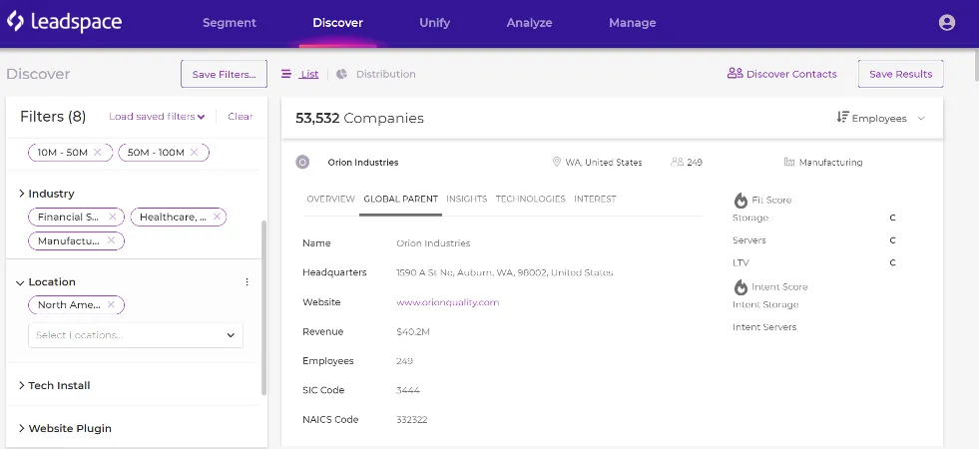Go to the Segment menu
Screen dimensions: 980x449
coord(230,23)
